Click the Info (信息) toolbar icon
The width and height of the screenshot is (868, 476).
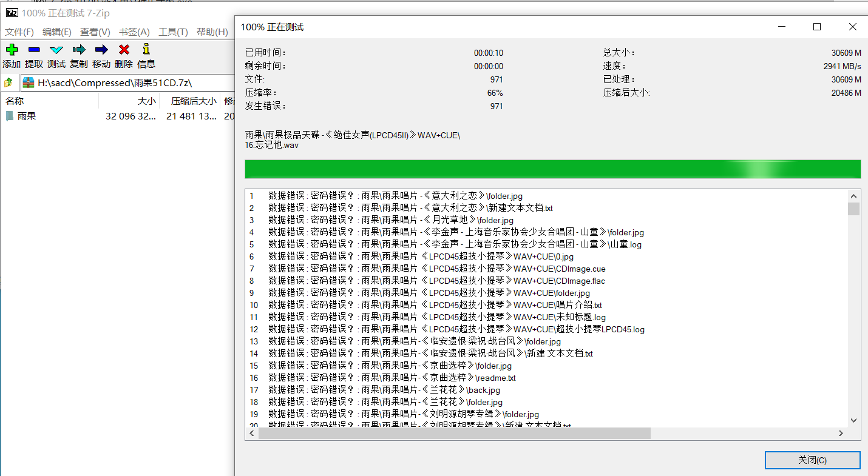[x=146, y=49]
